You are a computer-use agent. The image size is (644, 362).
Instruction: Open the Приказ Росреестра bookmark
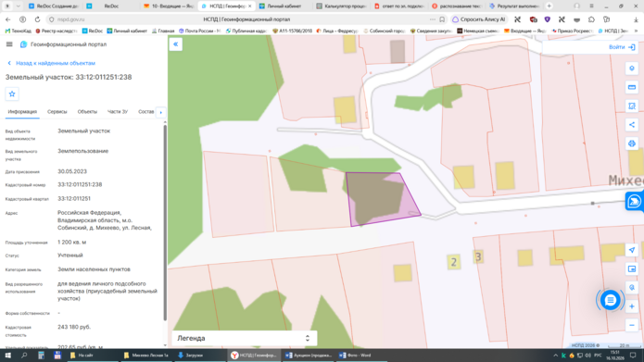pyautogui.click(x=573, y=31)
